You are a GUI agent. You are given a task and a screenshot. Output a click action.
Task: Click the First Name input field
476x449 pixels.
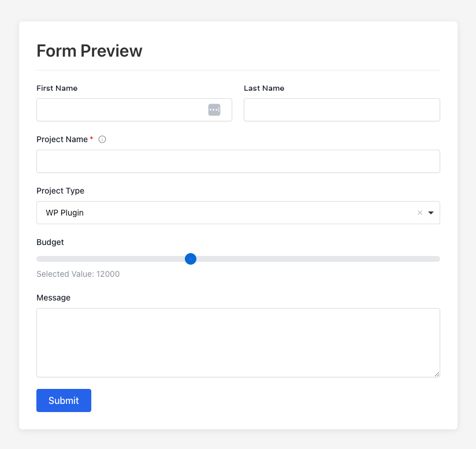121,110
